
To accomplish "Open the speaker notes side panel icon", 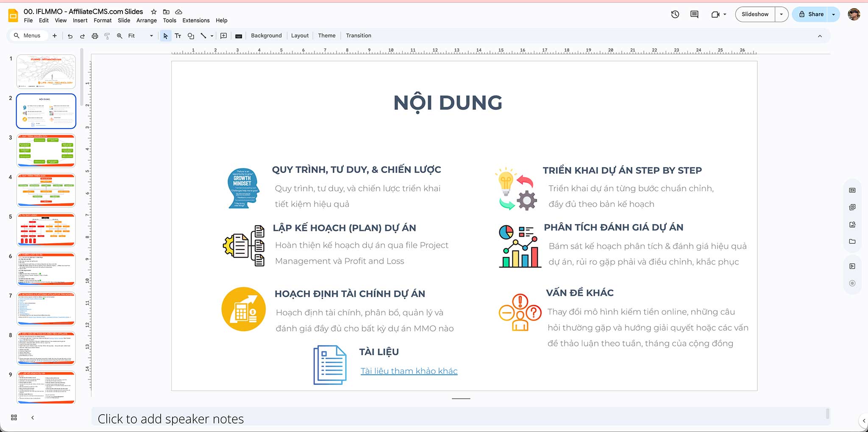I will coord(852,190).
